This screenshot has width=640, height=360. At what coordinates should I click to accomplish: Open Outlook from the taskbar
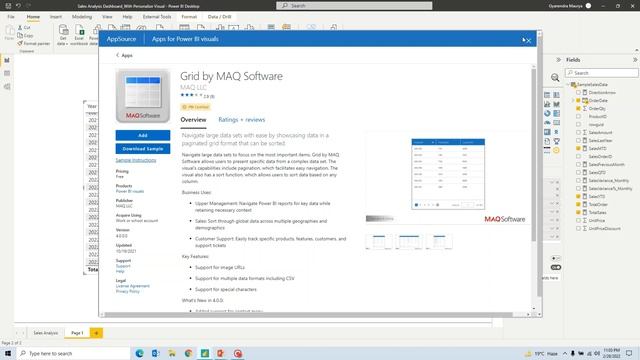tap(156, 353)
